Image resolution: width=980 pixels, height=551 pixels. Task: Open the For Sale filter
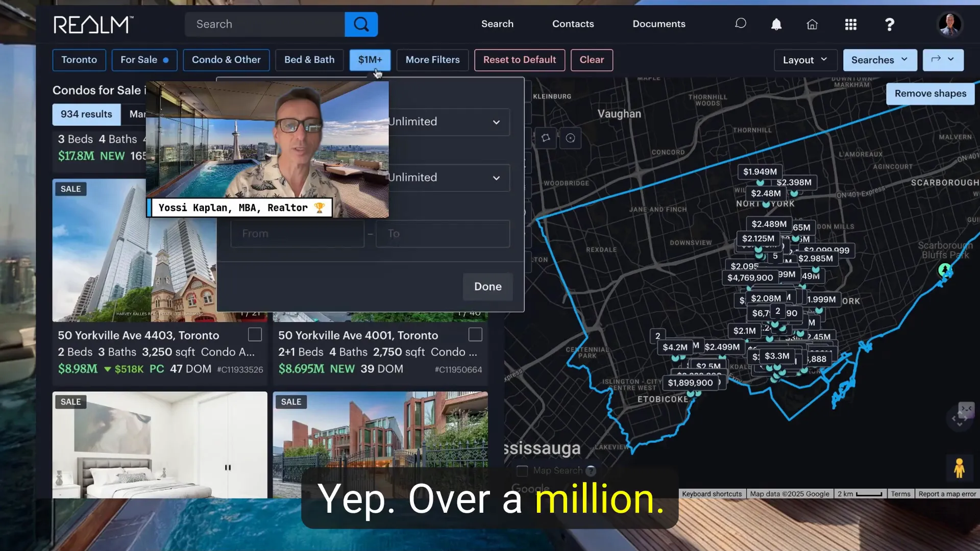click(144, 60)
